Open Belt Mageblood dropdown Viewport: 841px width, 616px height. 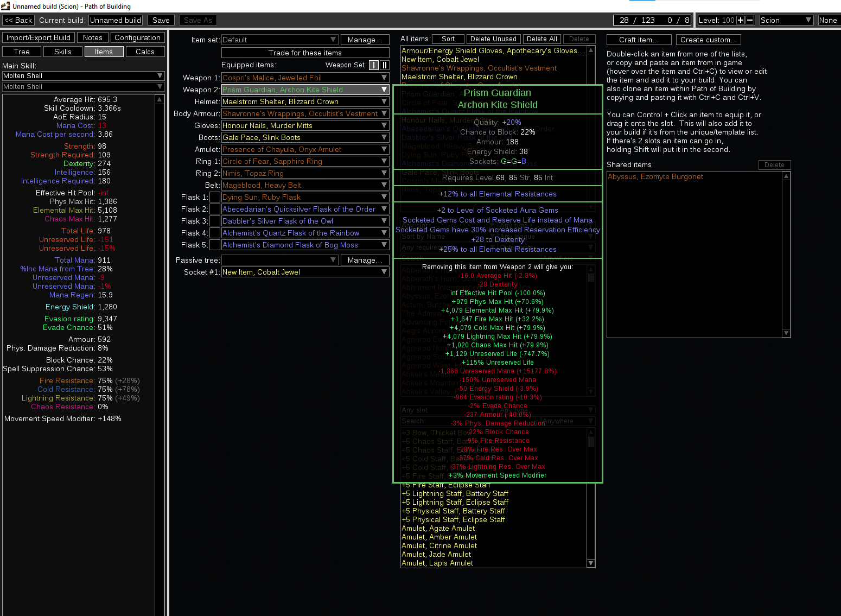coord(305,185)
